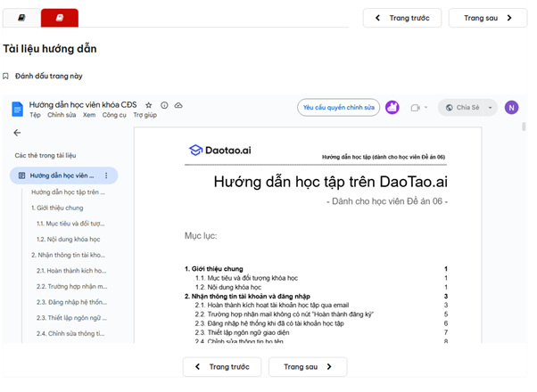Expand the video call dropdown arrow
This screenshot has height=392, width=537.
point(426,108)
